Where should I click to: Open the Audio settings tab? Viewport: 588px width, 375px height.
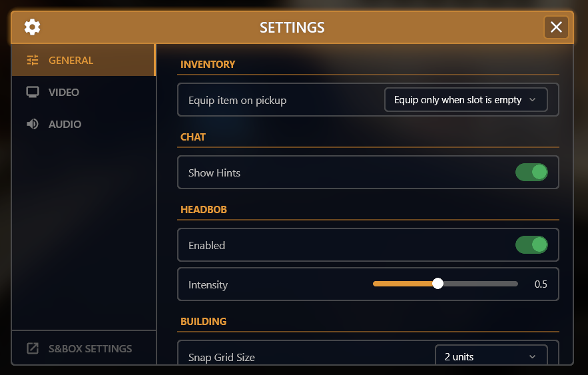[x=65, y=124]
